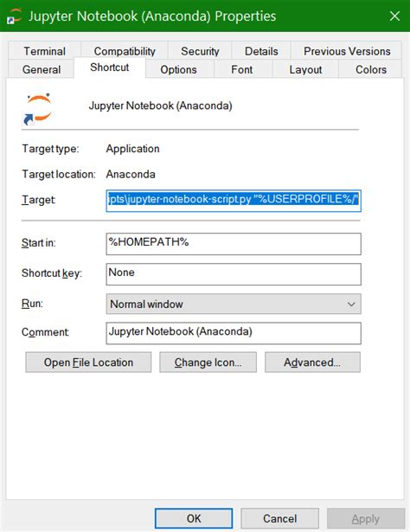
Task: Click the Open File Location button
Action: 88,362
